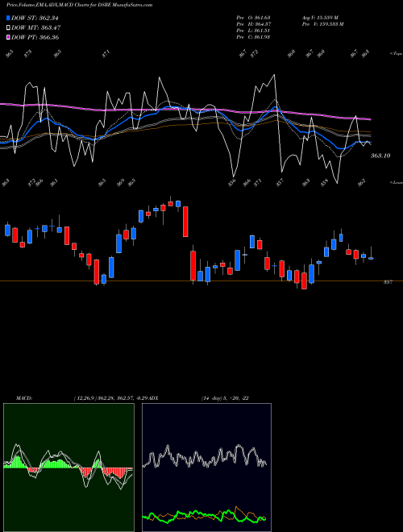Click the white DOW MT legend swatch
The height and width of the screenshot is (532, 403).
pyautogui.click(x=8, y=27)
